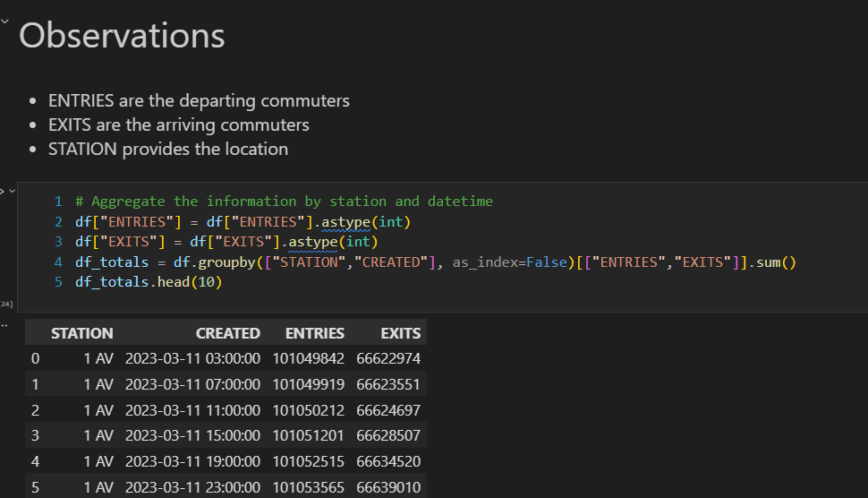Click EXITS value 66639010
868x498 pixels.
388,487
